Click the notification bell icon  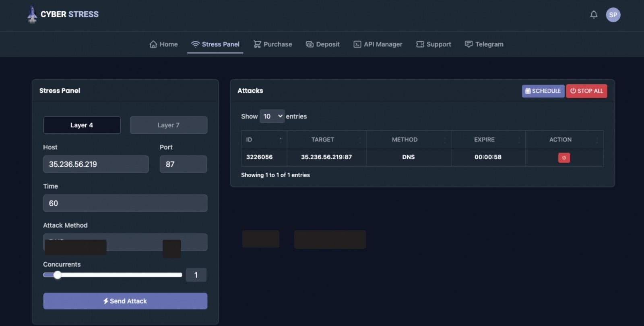(x=593, y=15)
